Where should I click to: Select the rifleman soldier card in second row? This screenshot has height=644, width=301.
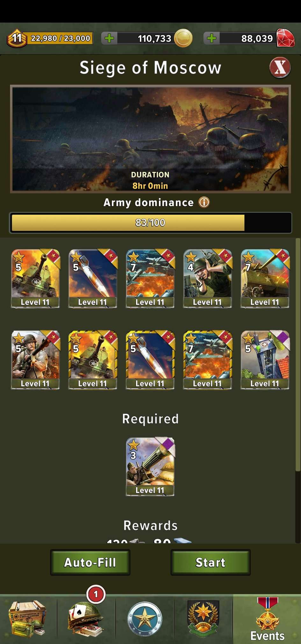[35, 360]
